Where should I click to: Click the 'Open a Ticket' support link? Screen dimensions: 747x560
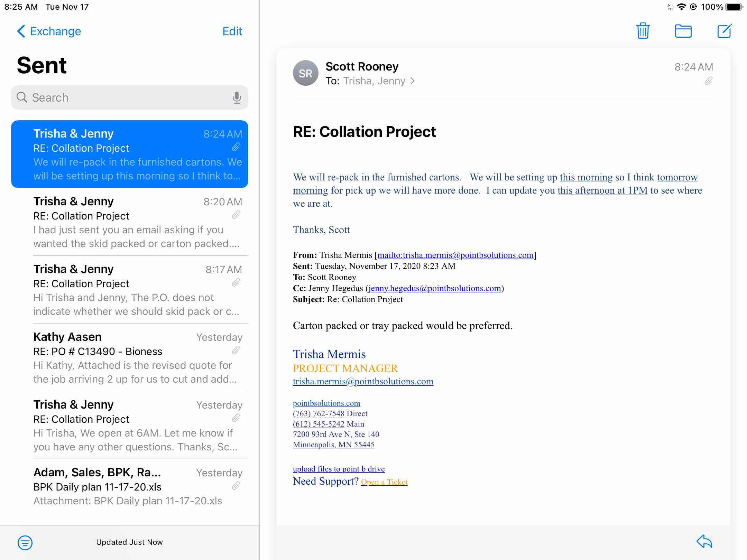click(x=384, y=482)
